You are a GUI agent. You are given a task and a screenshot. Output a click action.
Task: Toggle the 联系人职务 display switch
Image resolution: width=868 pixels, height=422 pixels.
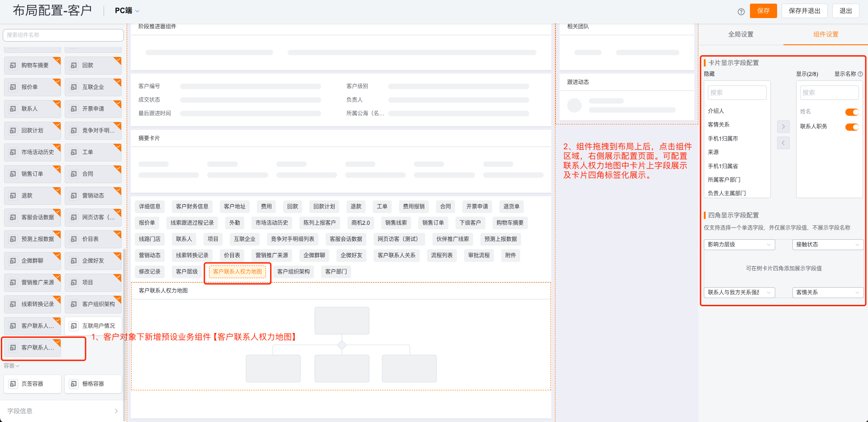click(852, 127)
